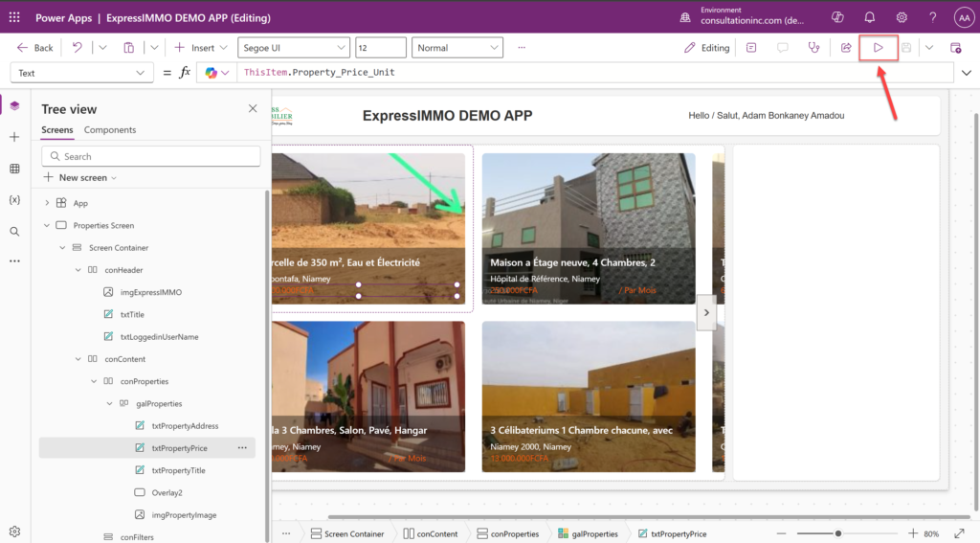Run the App checker stethoscope icon
The image size is (980, 543).
pyautogui.click(x=813, y=48)
